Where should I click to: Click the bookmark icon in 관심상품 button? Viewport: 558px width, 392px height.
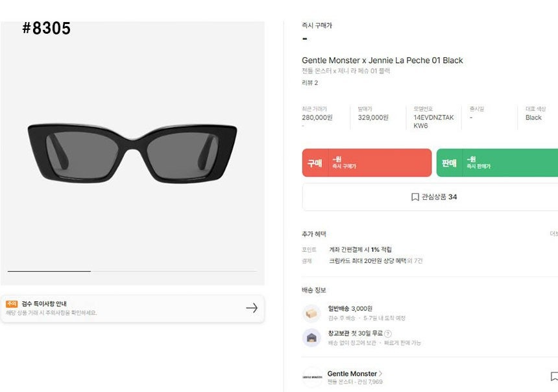coord(415,197)
